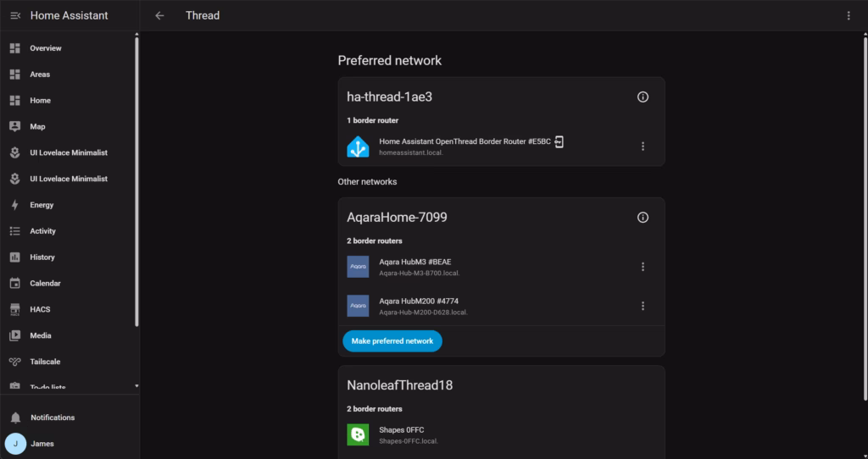
Task: Click the sidebar scroll-down arrow
Action: pos(136,386)
